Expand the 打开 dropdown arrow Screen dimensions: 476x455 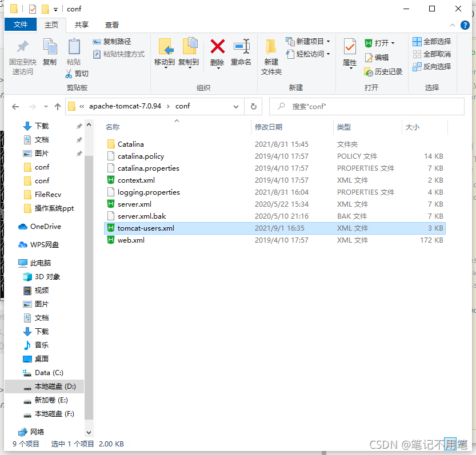coord(393,43)
